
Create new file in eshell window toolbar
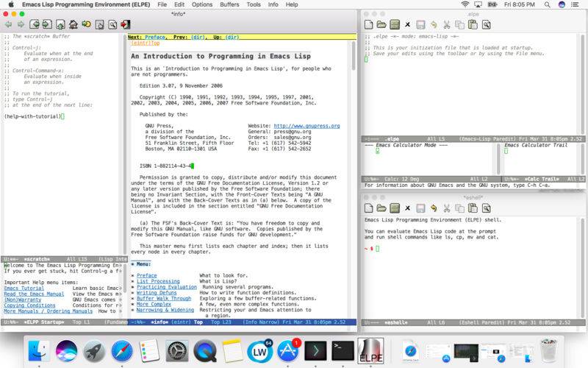click(369, 208)
